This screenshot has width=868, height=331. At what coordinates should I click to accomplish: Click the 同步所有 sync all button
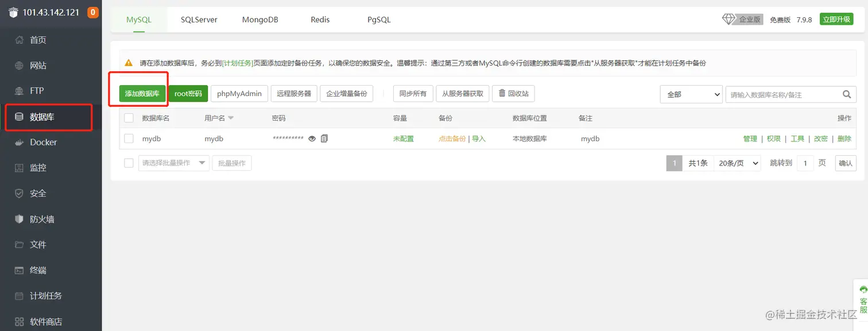413,94
